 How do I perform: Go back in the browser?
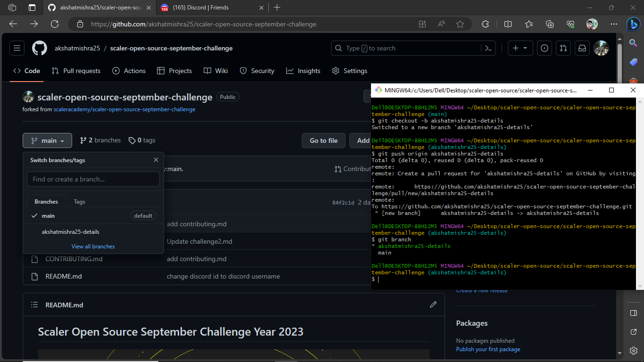(x=13, y=24)
